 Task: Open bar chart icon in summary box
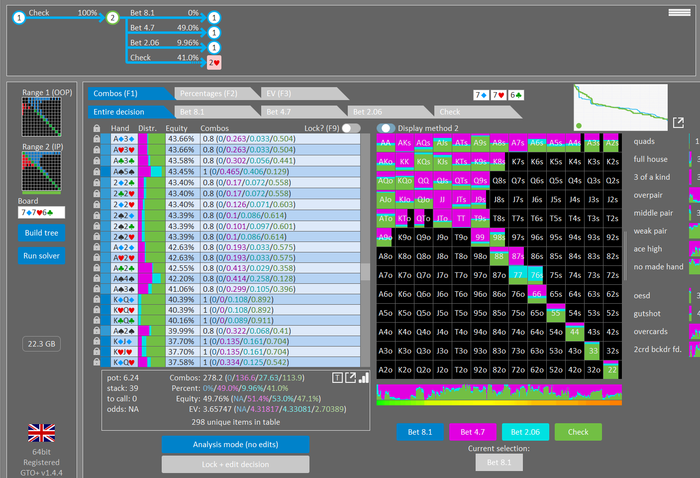[x=364, y=378]
